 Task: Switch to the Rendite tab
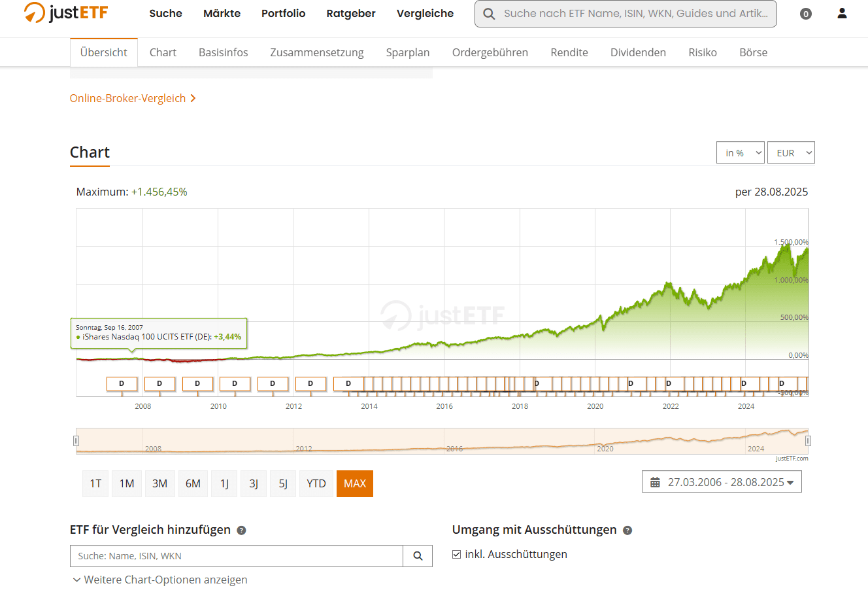(569, 52)
